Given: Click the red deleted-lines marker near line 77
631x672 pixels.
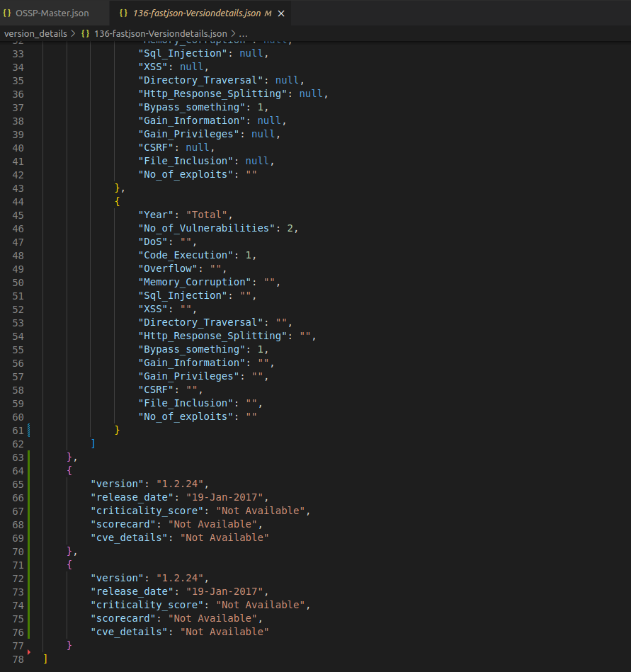Looking at the screenshot, I should 29,652.
